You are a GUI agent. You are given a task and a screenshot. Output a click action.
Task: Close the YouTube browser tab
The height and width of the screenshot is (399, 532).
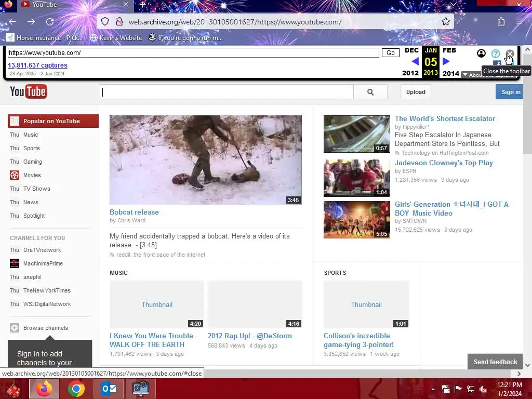(x=126, y=4)
